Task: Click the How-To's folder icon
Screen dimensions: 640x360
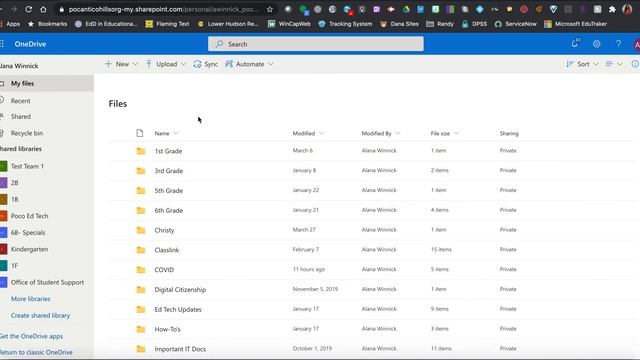Action: pos(141,329)
